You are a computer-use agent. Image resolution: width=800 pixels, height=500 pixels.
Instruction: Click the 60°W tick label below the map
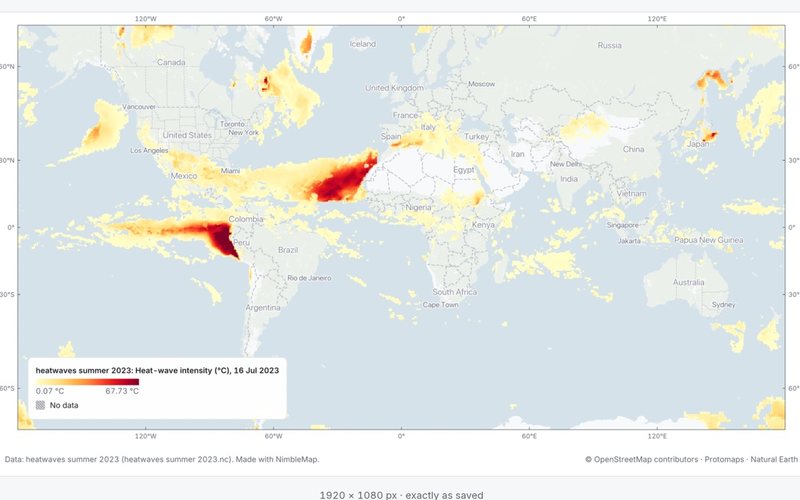273,436
